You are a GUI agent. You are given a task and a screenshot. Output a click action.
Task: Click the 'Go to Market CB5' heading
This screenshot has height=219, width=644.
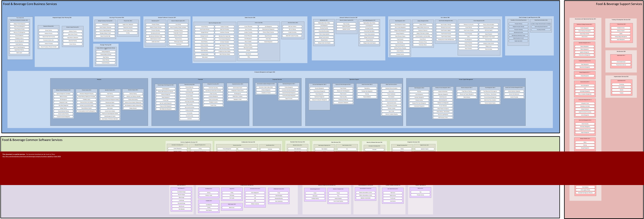[445, 17]
